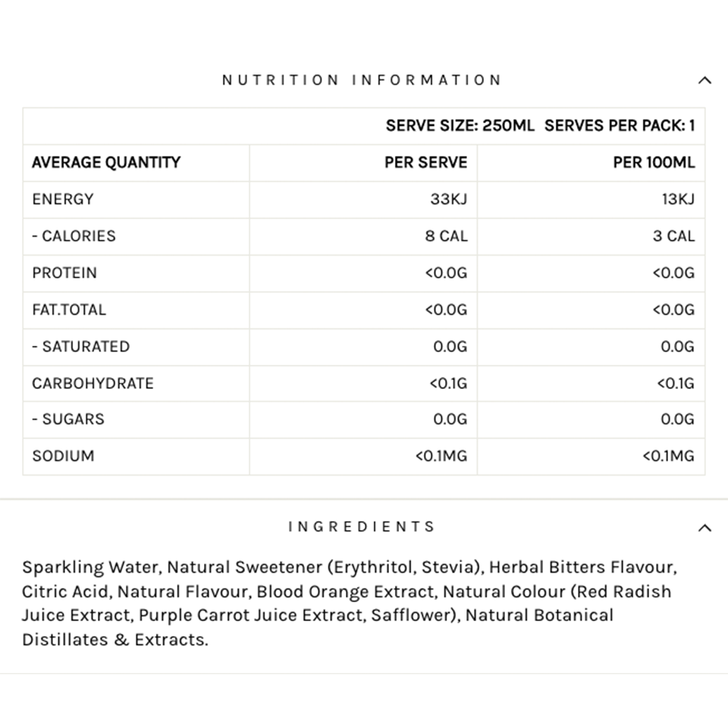Collapse the Ingredients section chevron
This screenshot has width=728, height=728.
click(x=704, y=528)
